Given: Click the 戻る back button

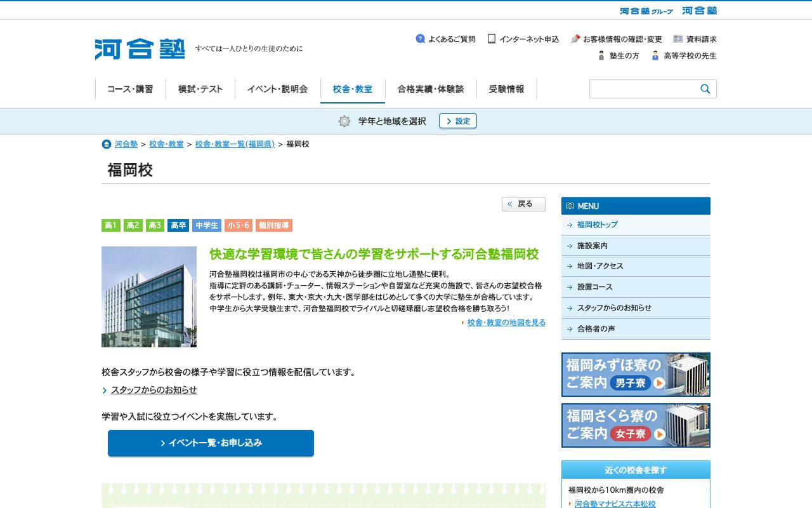Looking at the screenshot, I should click(x=523, y=204).
